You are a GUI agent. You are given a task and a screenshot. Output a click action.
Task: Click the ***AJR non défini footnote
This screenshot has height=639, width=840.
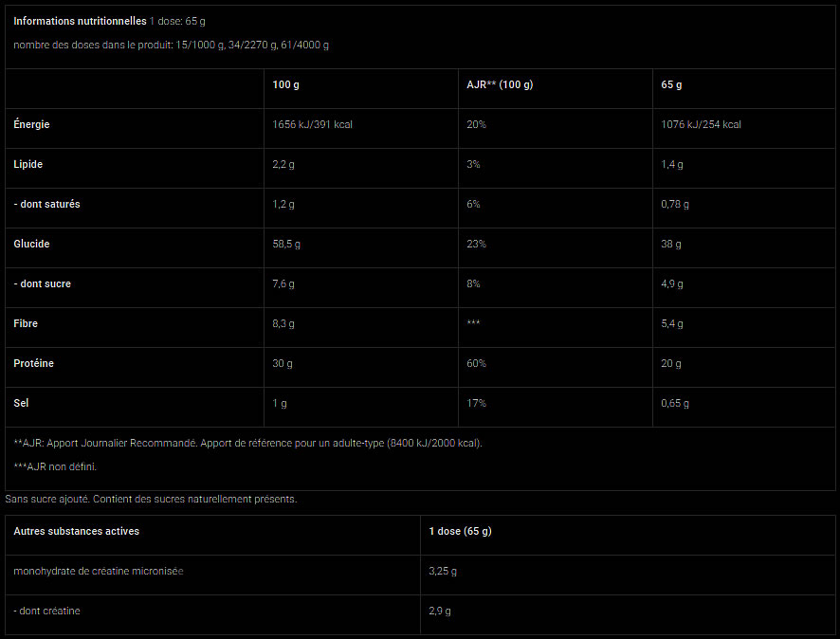pyautogui.click(x=55, y=466)
